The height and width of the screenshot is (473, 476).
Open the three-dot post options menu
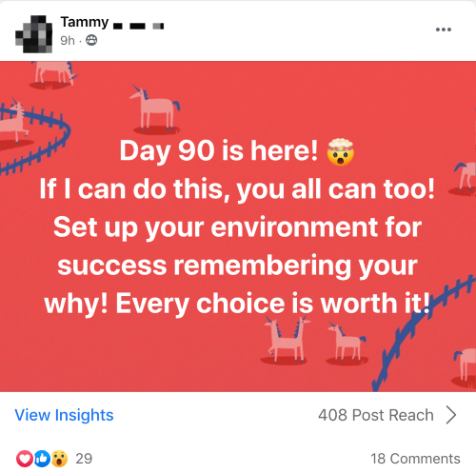point(444,30)
